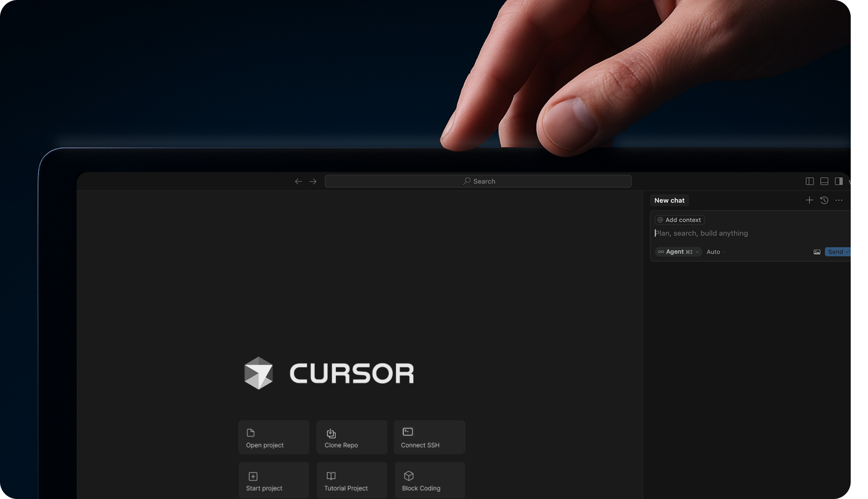Viewport: 868px width, 499px height.
Task: Launch the Tutorial Project tile
Action: pyautogui.click(x=351, y=481)
